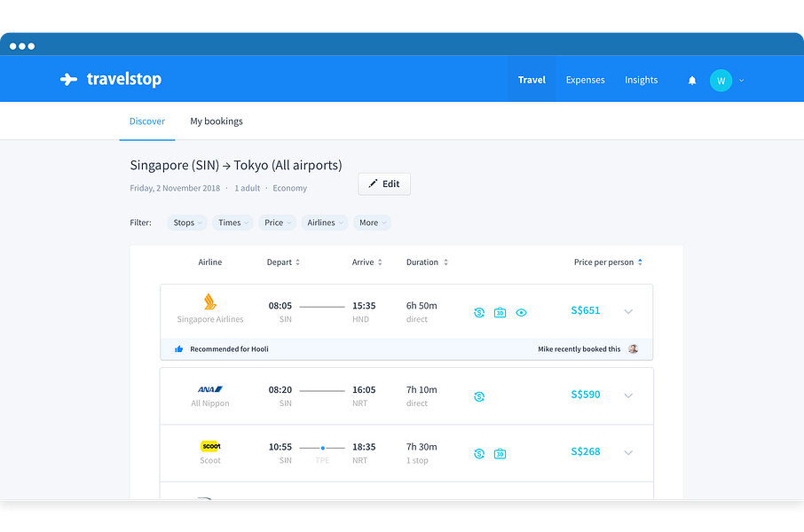
Task: Click the 6h 50m duration
Action: 422,306
